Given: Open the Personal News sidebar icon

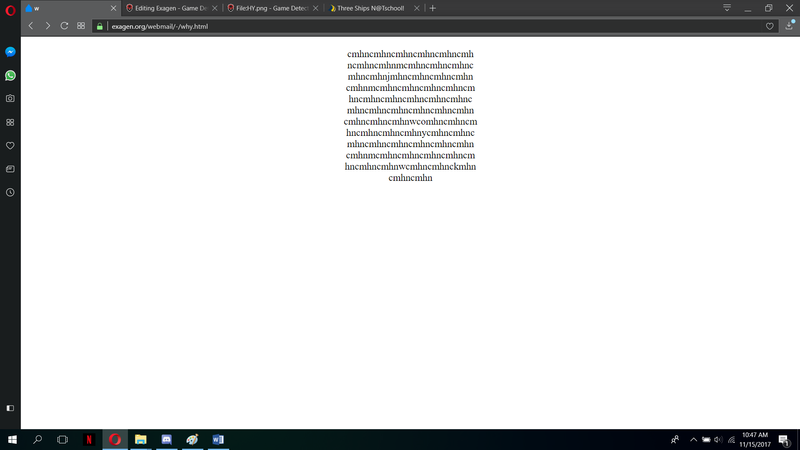Looking at the screenshot, I should click(x=10, y=168).
